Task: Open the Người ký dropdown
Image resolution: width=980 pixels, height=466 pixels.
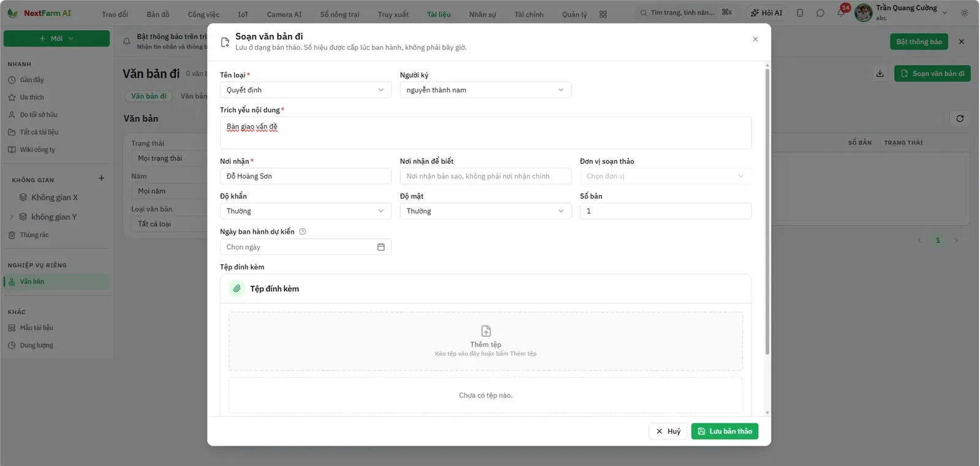Action: pos(486,90)
